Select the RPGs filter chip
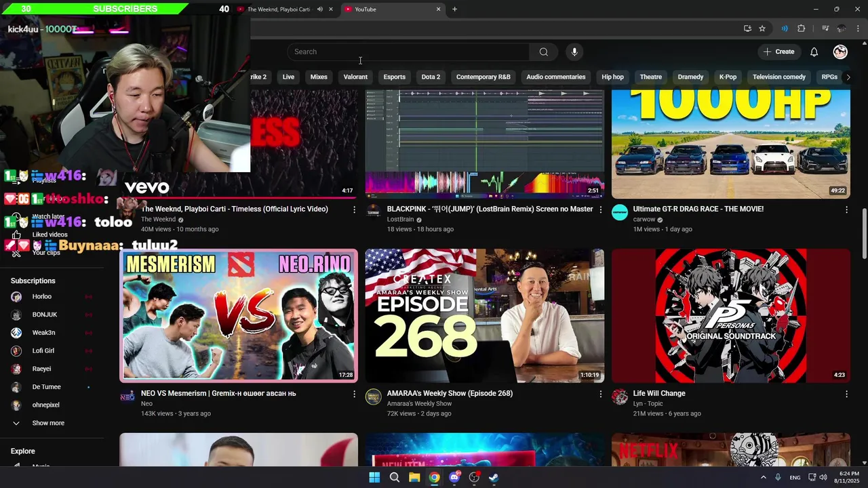The height and width of the screenshot is (488, 868). point(829,77)
